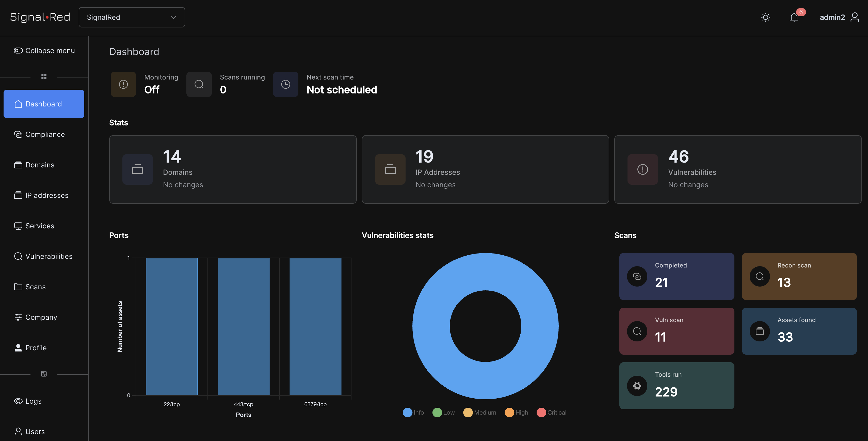Image resolution: width=868 pixels, height=441 pixels.
Task: Open the Vulnerabilities page
Action: (x=49, y=256)
